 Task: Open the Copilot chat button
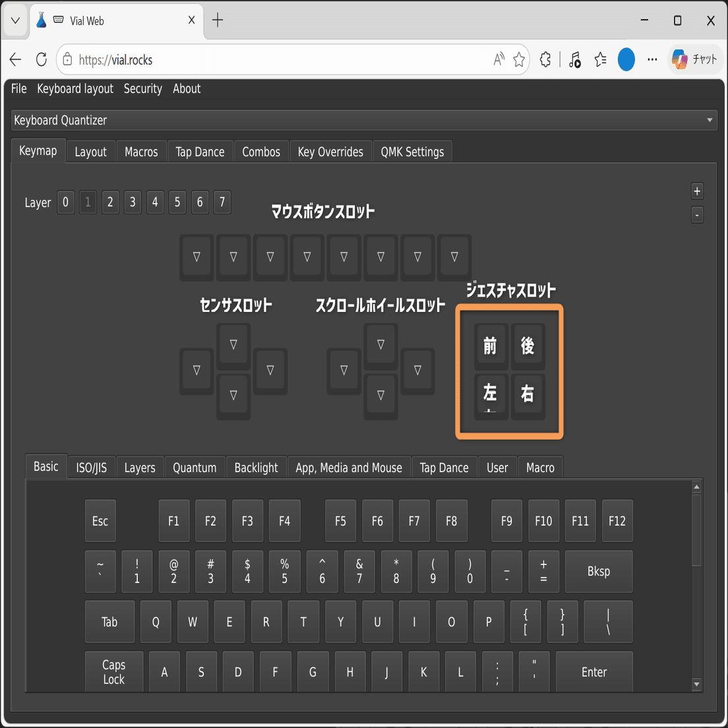(694, 59)
